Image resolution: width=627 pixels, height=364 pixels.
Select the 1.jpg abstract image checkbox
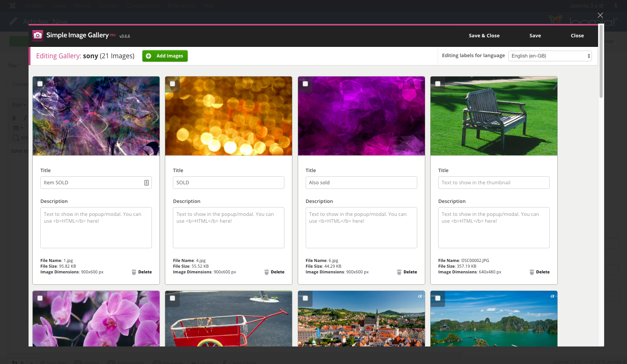click(40, 84)
